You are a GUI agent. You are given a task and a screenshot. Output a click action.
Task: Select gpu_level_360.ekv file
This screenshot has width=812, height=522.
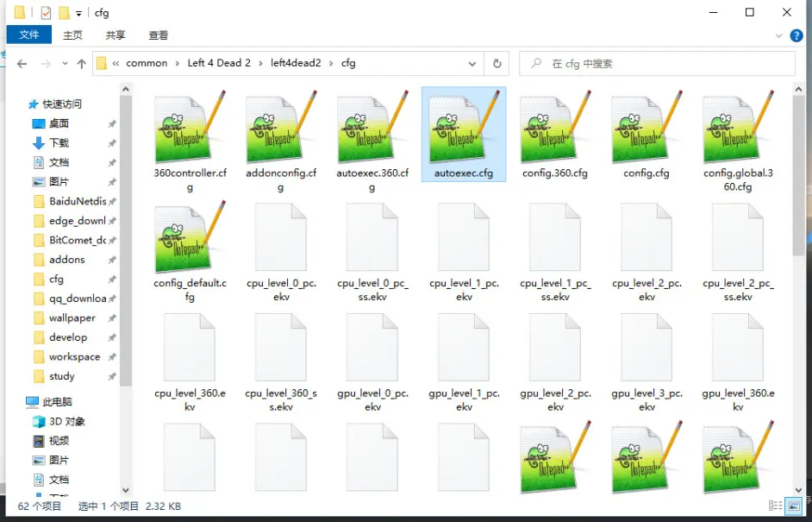(x=738, y=348)
